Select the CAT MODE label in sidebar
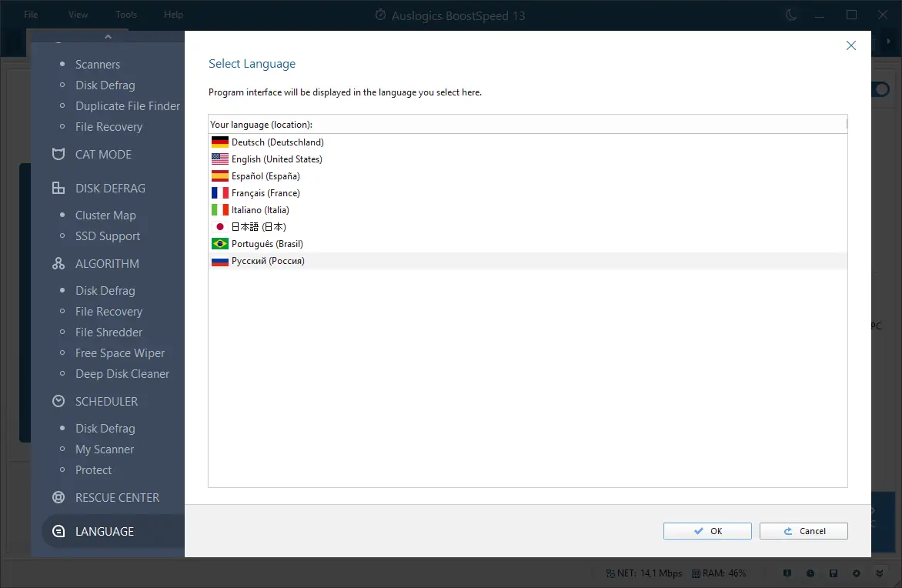 tap(104, 154)
